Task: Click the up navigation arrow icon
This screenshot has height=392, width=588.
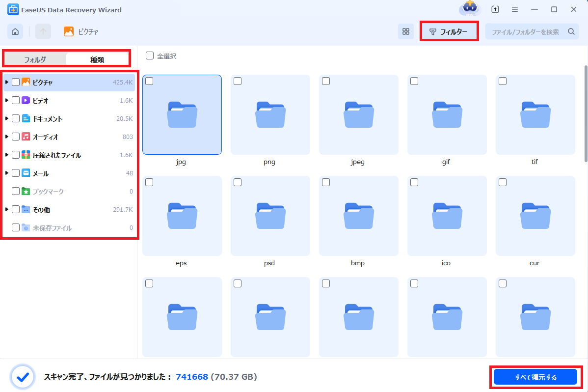Action: pyautogui.click(x=43, y=31)
